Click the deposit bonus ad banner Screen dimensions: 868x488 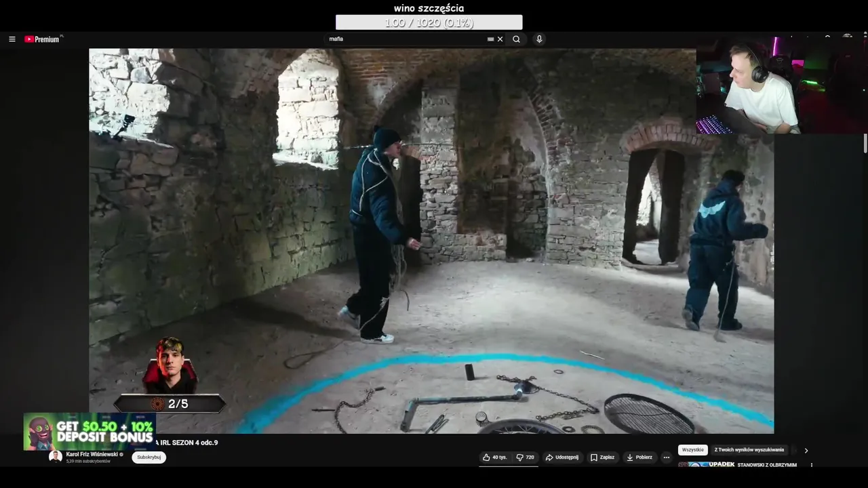pyautogui.click(x=90, y=432)
